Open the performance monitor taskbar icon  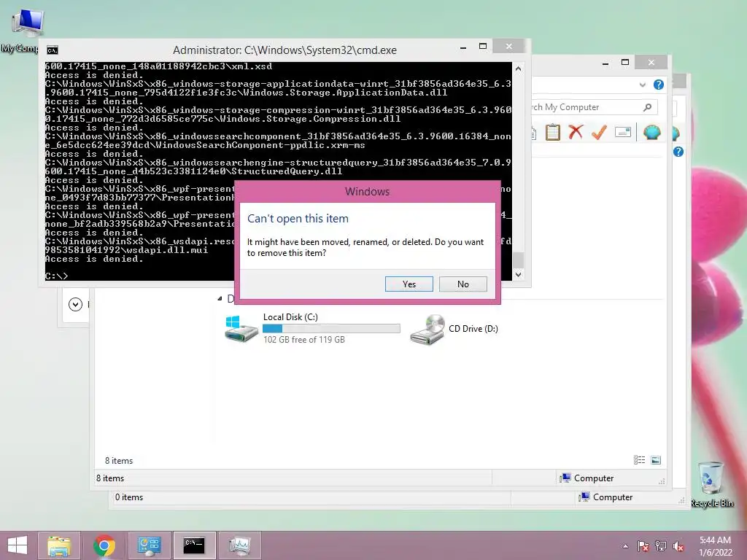pos(239,545)
